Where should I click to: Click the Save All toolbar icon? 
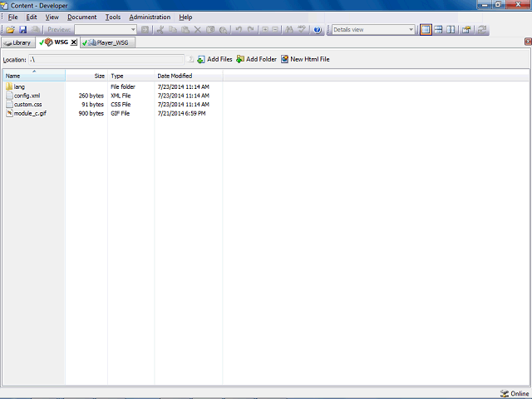35,30
